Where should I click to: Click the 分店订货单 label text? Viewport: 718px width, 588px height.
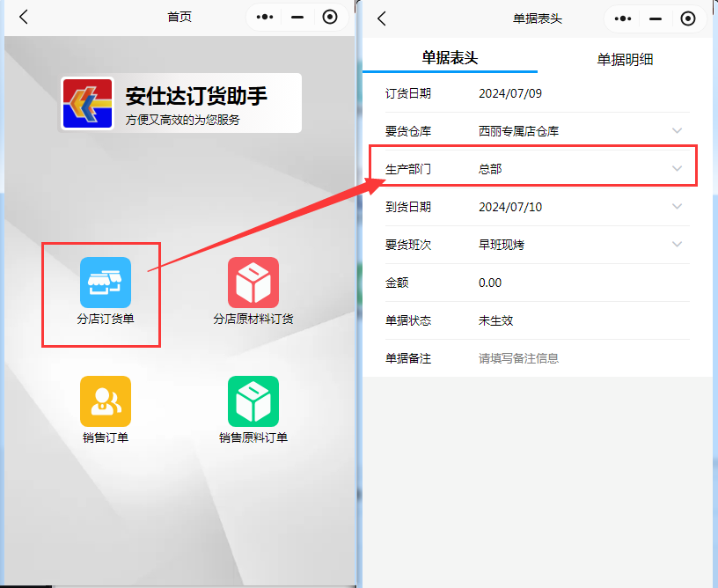point(106,319)
